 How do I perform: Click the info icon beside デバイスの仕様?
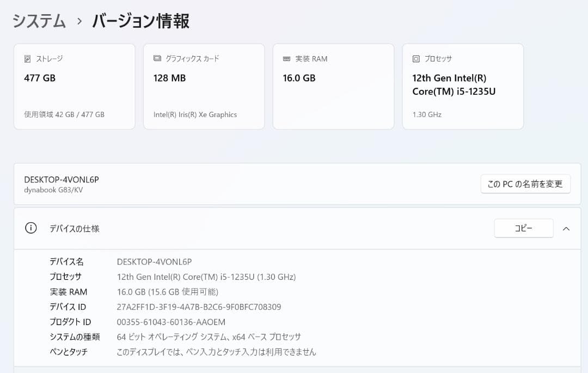click(x=30, y=228)
